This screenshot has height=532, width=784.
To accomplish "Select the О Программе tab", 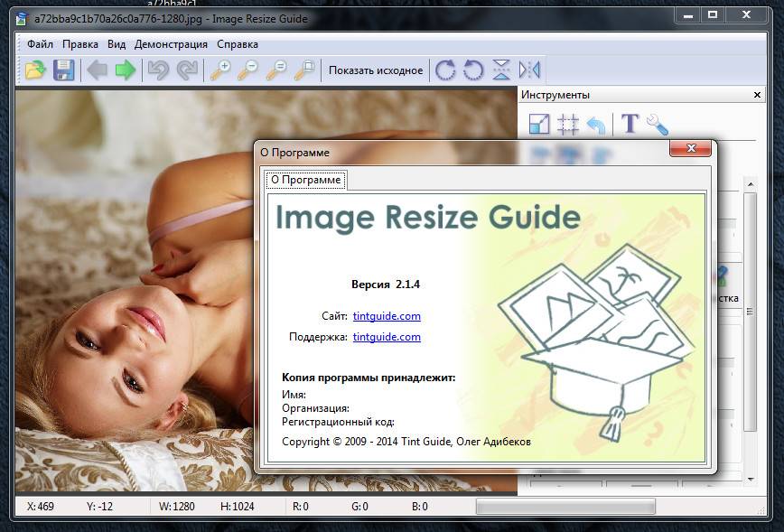I will coord(306,180).
